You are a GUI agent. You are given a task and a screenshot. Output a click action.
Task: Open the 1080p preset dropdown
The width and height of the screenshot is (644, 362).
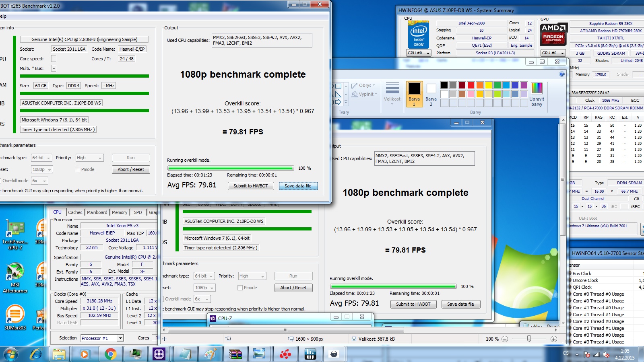click(x=42, y=169)
